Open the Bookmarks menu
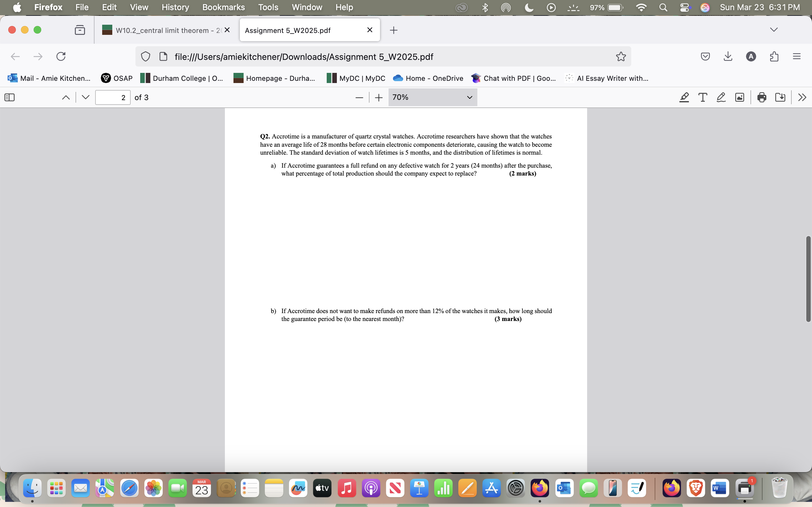Screen dimensions: 812x507 [224, 7]
